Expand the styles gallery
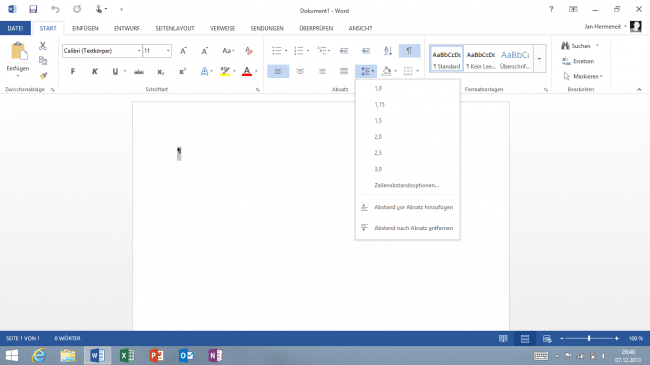 point(539,58)
